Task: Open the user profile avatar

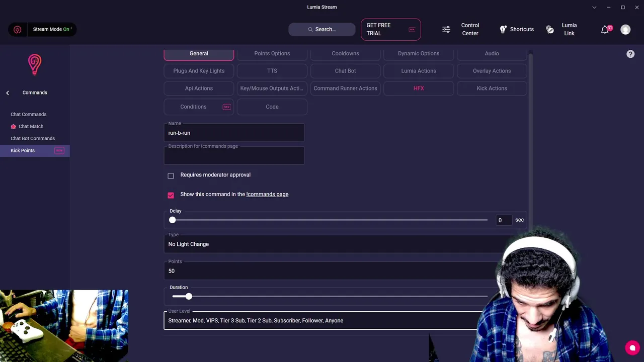Action: point(625,30)
